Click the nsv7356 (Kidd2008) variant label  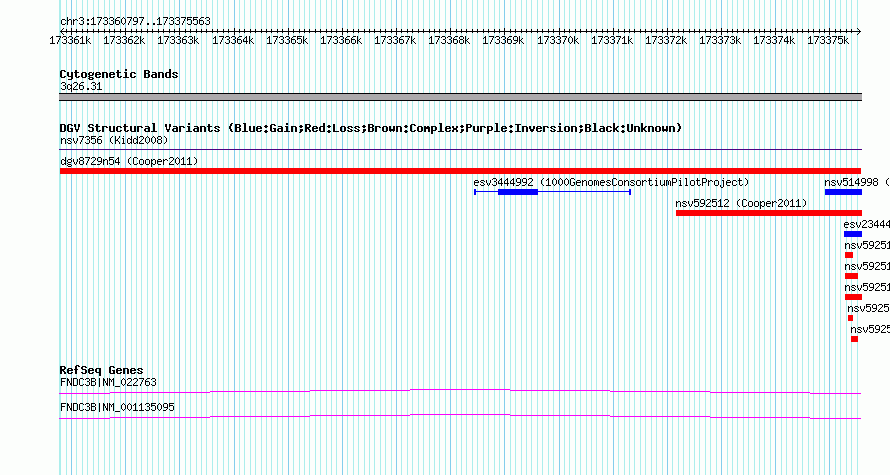click(114, 140)
